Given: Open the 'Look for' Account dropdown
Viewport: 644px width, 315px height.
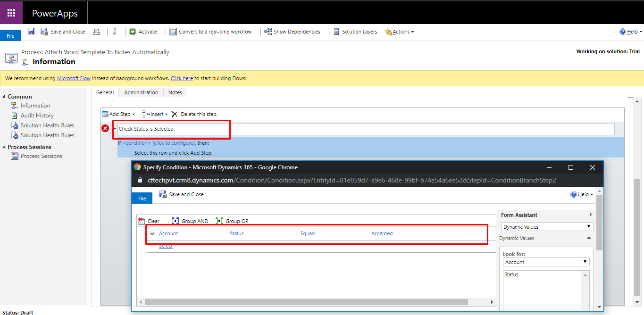Looking at the screenshot, I should click(x=546, y=262).
